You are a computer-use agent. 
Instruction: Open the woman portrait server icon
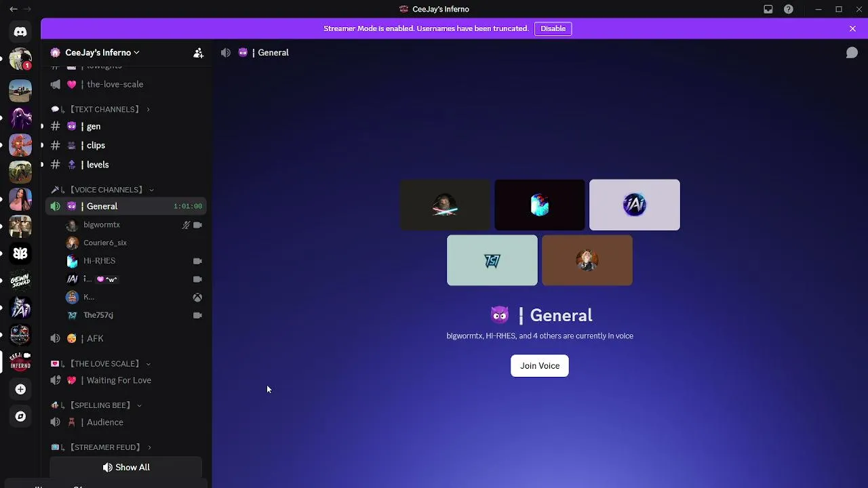(x=20, y=199)
